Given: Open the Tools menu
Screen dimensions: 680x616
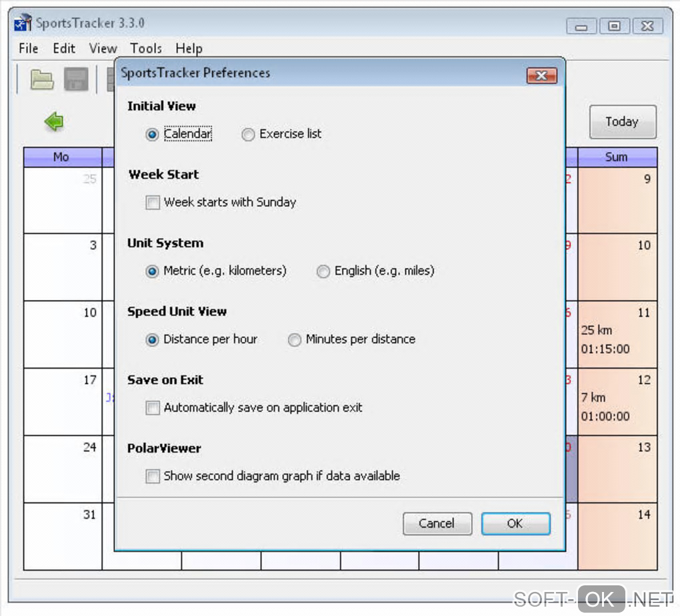Looking at the screenshot, I should coord(146,49).
